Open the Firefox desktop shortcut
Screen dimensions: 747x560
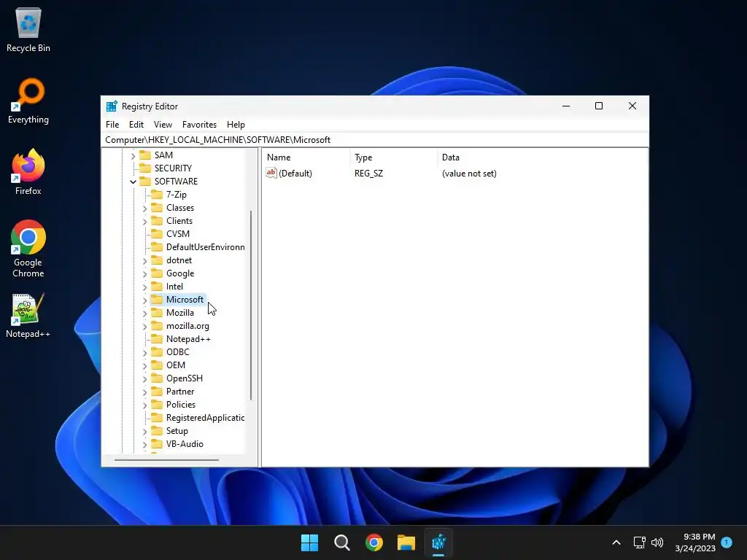[28, 172]
